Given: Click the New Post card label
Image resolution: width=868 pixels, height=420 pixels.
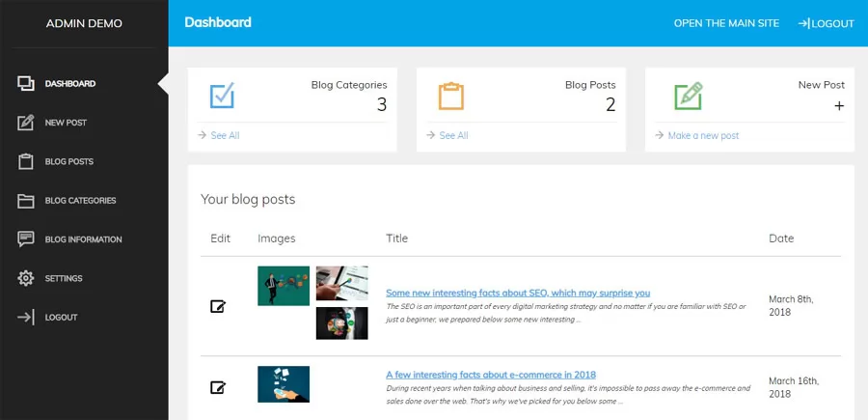Looking at the screenshot, I should pyautogui.click(x=822, y=85).
